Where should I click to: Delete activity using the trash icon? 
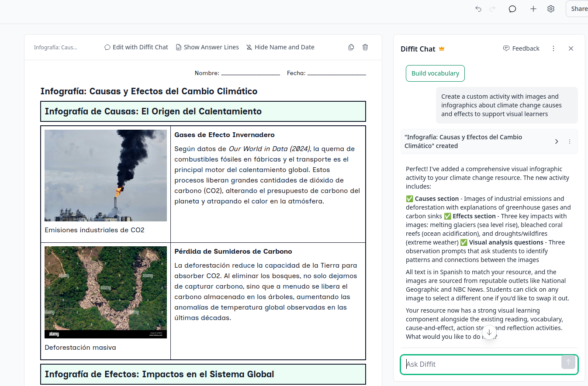[x=365, y=47]
